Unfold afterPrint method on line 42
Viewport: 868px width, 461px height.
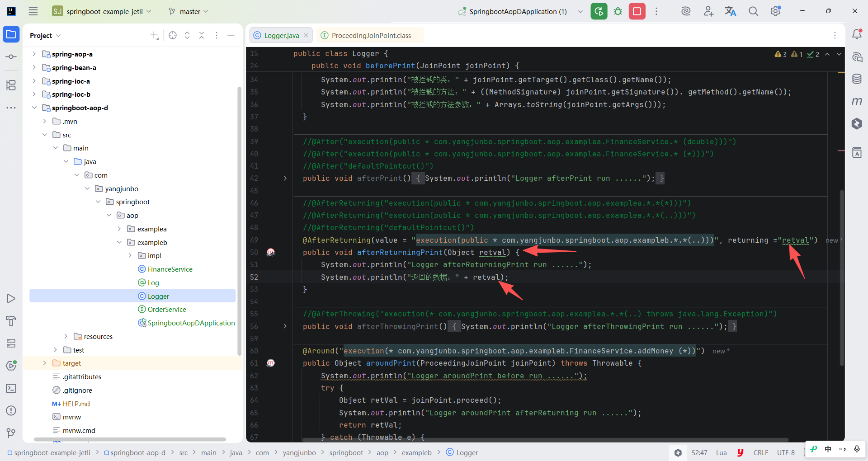285,179
